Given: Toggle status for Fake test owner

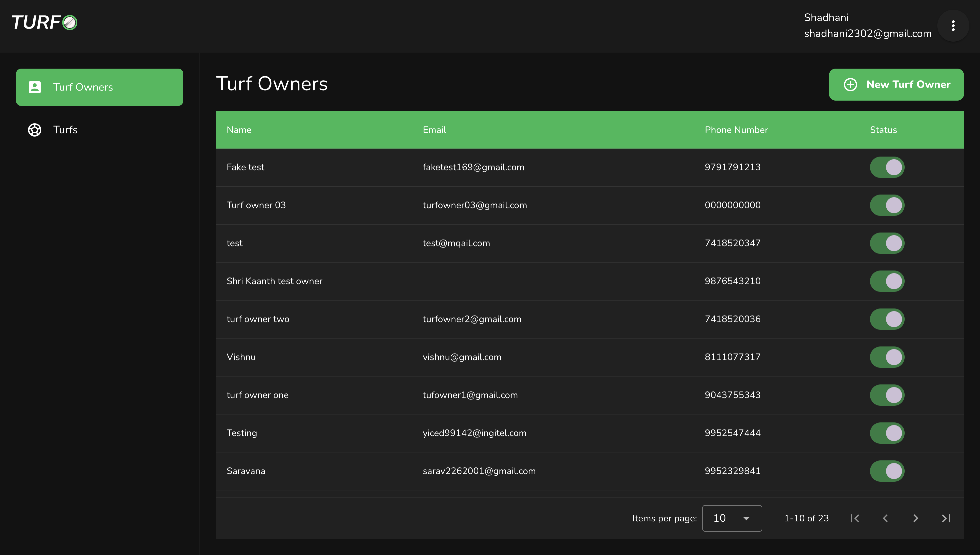Looking at the screenshot, I should [887, 167].
